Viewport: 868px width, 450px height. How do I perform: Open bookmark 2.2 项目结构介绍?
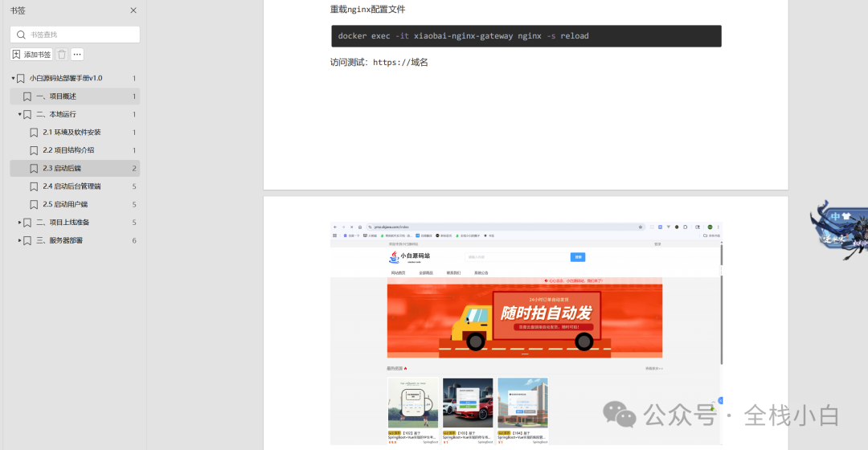[x=68, y=150]
